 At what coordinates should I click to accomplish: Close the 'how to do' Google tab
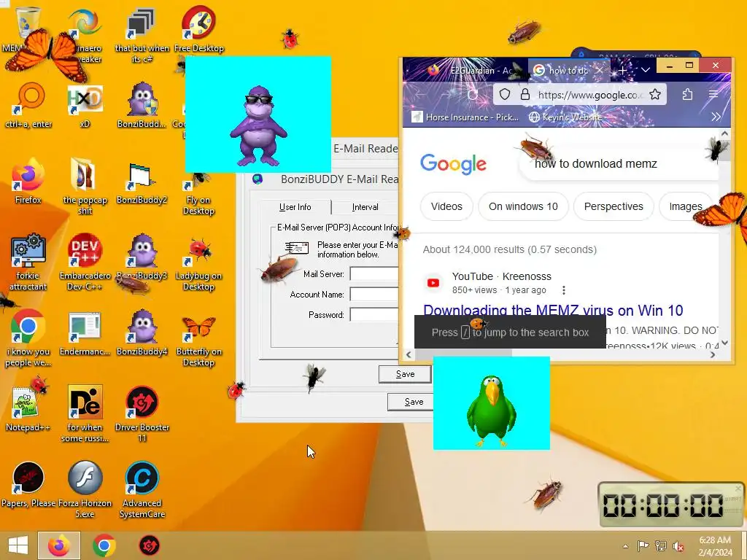point(600,71)
